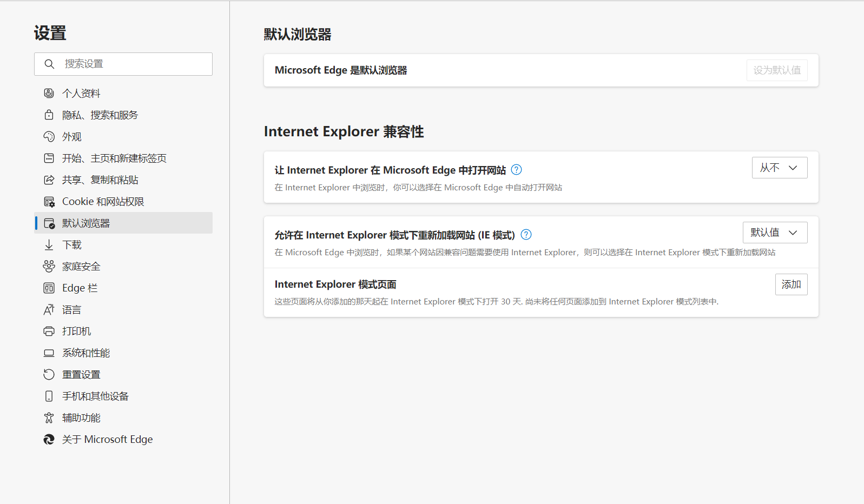Click the palette icon next to 外观

49,136
